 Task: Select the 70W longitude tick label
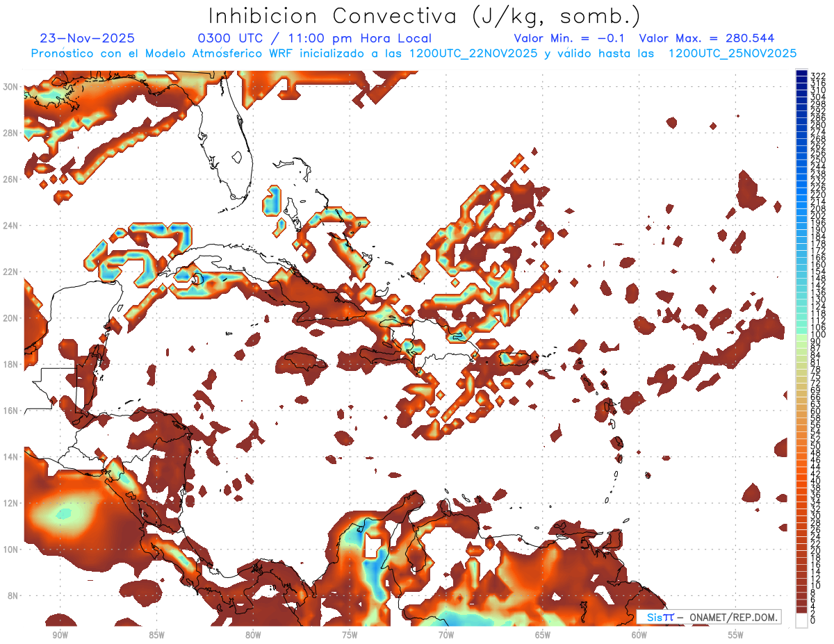pos(445,635)
